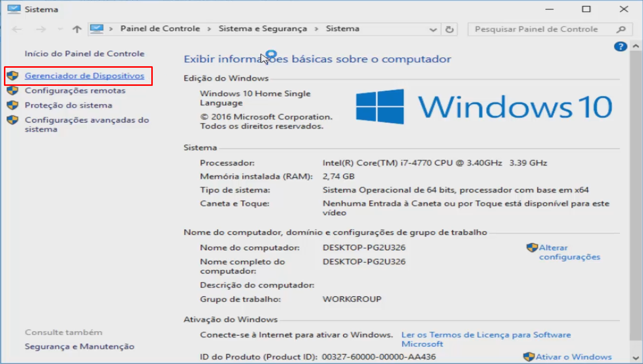Open the recent locations dropdown beside the forward arrow
The height and width of the screenshot is (364, 643).
pyautogui.click(x=60, y=29)
